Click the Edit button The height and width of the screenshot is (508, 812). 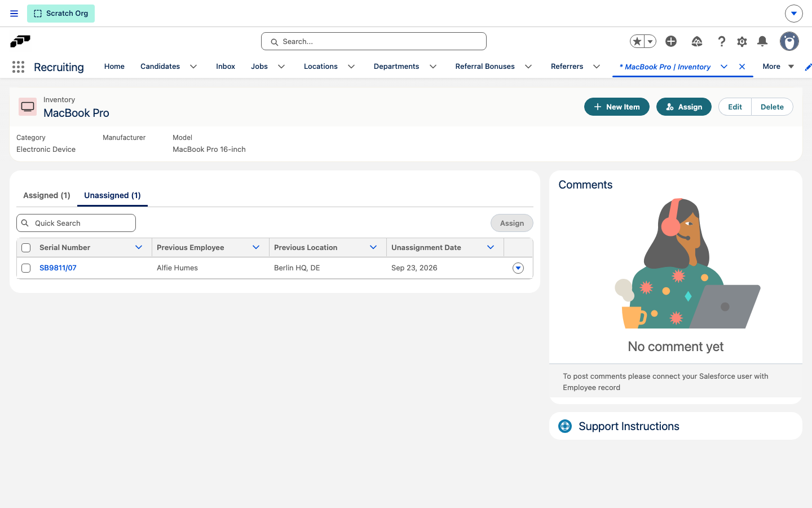(735, 107)
